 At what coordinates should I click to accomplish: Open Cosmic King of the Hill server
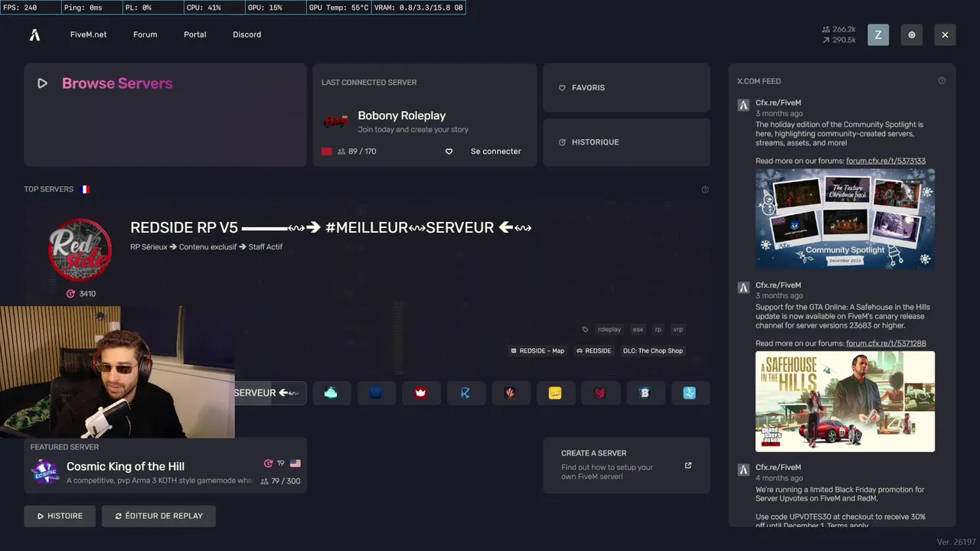126,466
